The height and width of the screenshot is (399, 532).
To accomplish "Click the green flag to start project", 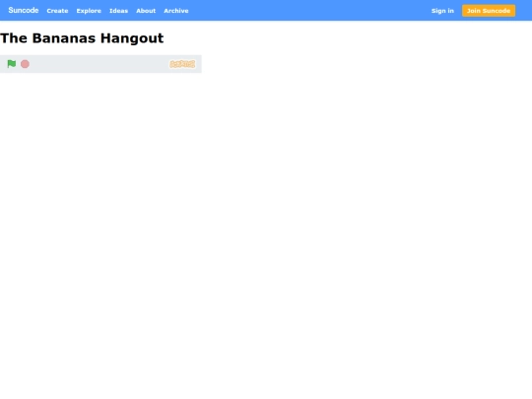I will click(x=12, y=64).
